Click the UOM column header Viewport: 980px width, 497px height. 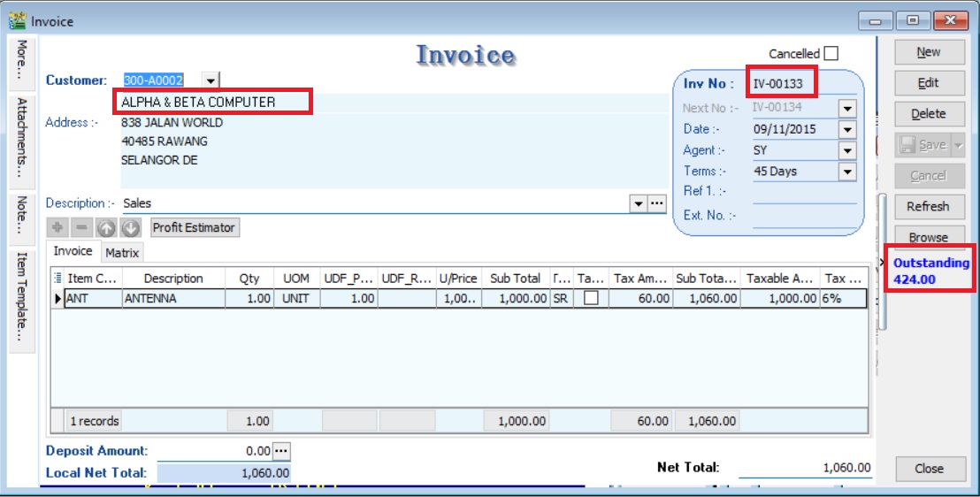296,279
